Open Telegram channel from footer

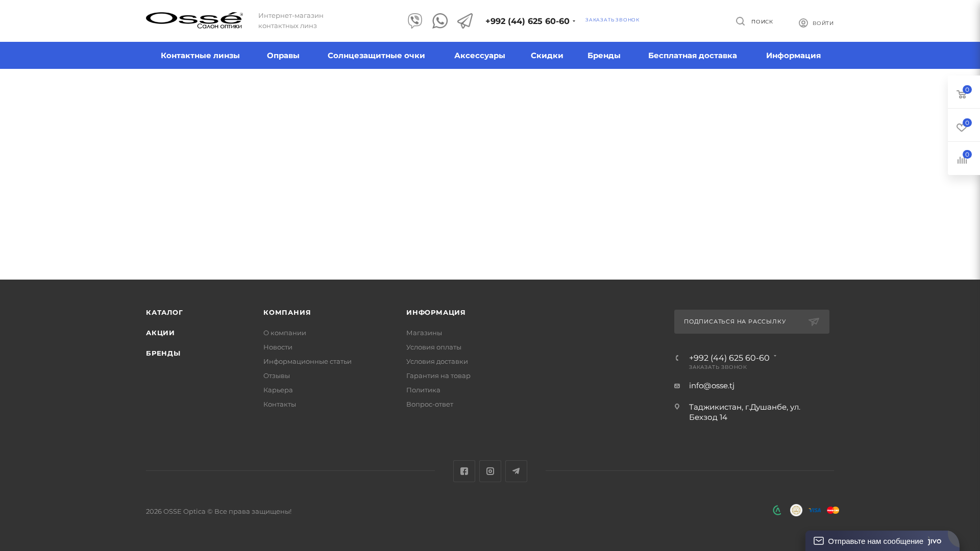(x=516, y=471)
